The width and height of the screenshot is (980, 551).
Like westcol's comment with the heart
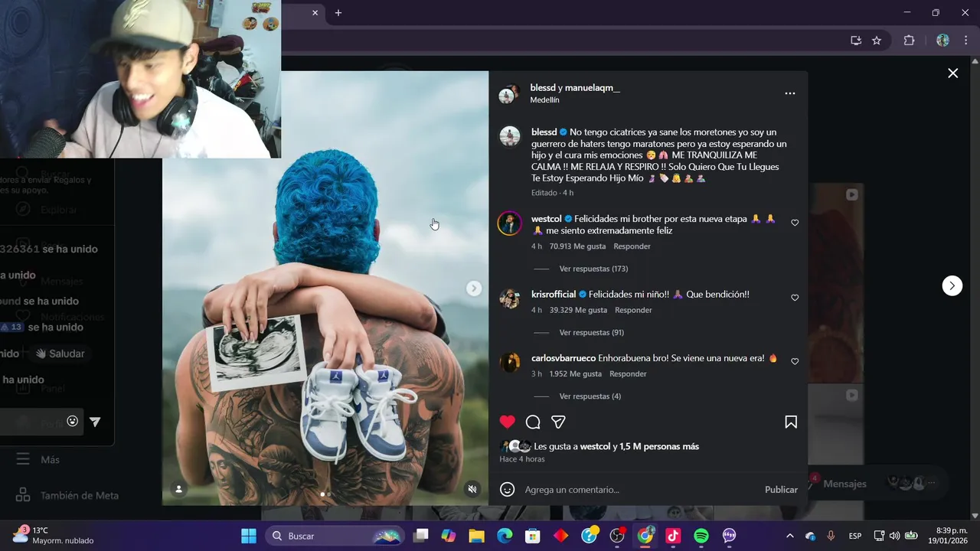tap(795, 223)
